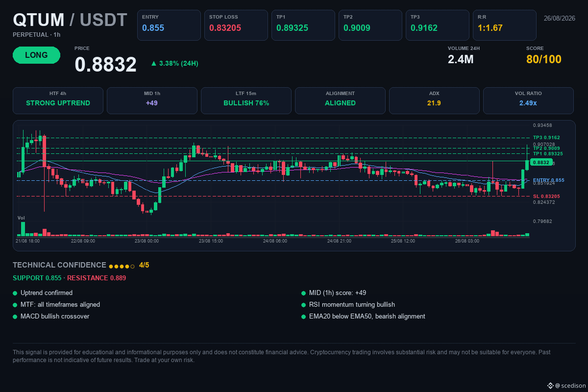Click the MID (1h) score: +49 text
Image resolution: width=588 pixels, height=392 pixels.
point(338,293)
